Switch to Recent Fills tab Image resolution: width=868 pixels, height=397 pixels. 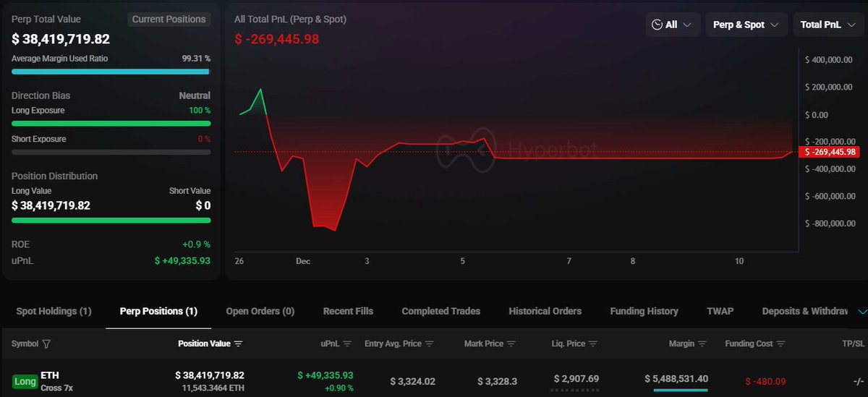pyautogui.click(x=348, y=311)
